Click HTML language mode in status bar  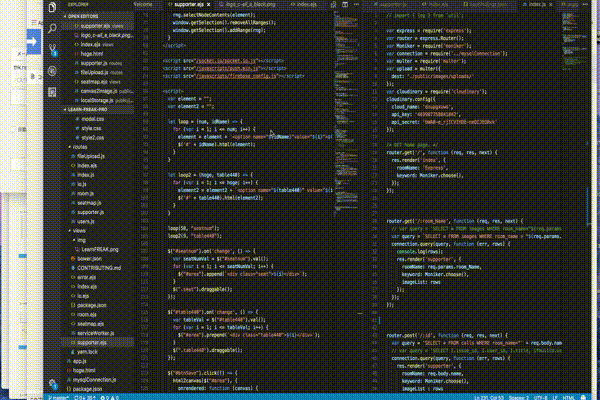[x=569, y=397]
